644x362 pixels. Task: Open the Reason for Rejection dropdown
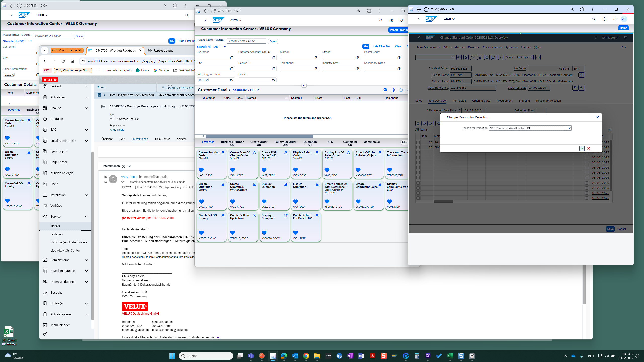click(569, 128)
